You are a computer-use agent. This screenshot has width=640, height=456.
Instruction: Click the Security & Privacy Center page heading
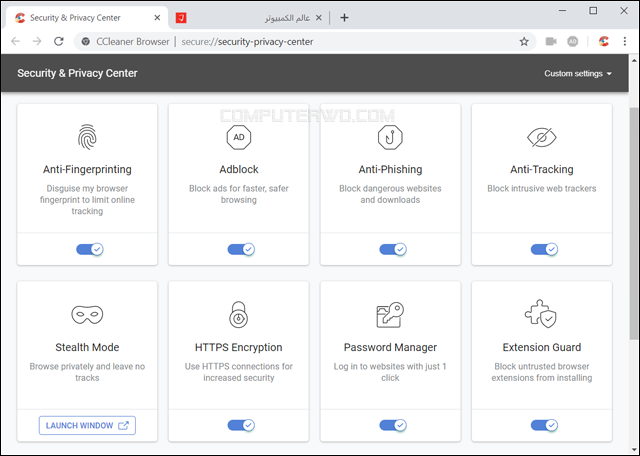coord(77,73)
